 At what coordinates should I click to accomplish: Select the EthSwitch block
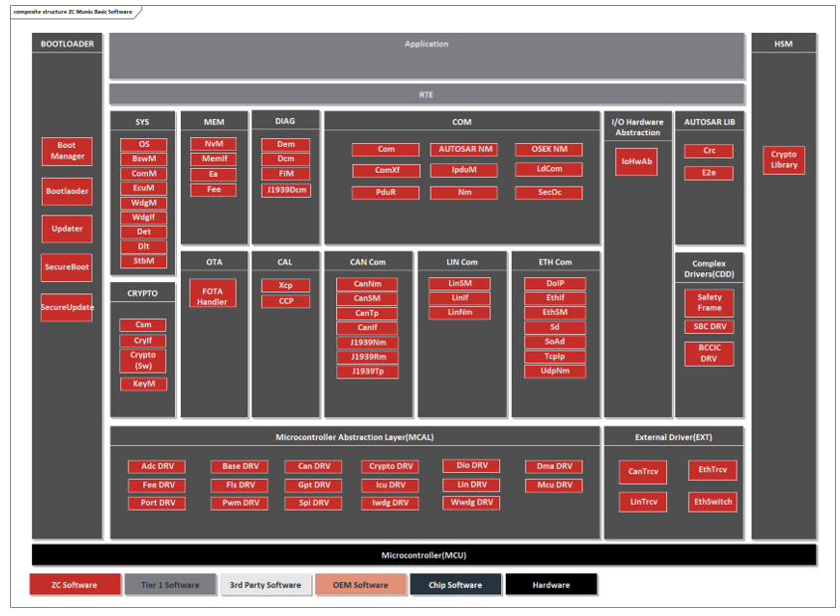(713, 503)
